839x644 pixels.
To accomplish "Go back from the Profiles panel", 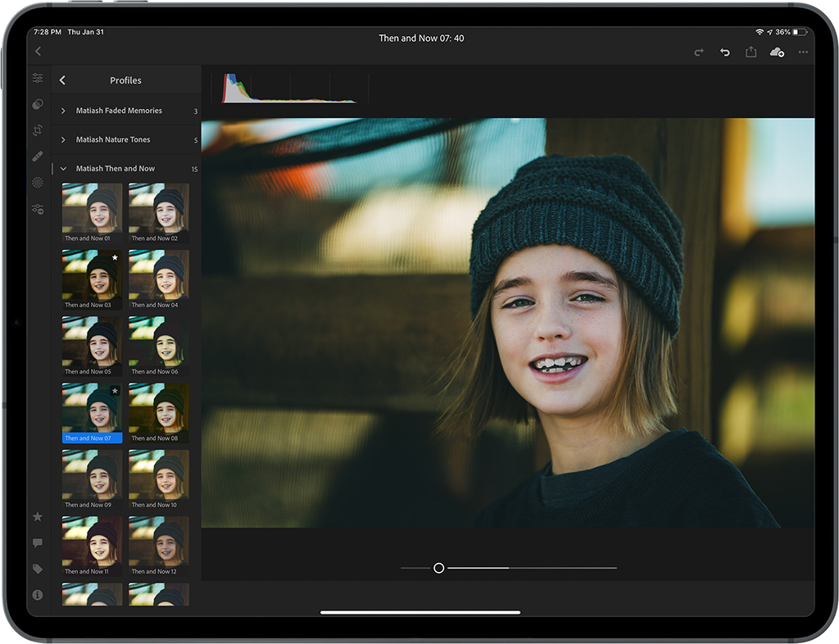I will 63,80.
